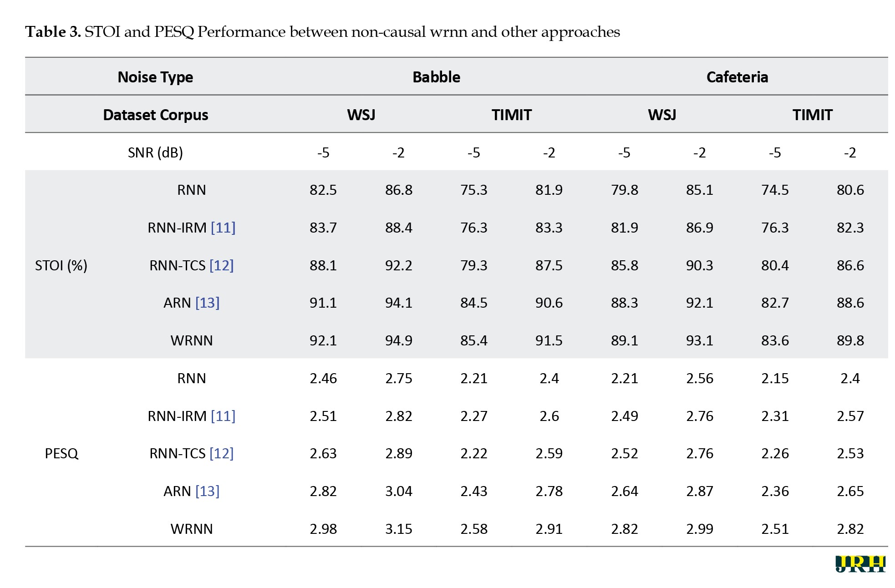Follow reference [11] in the PESQ RNN-IRM row
The image size is (895, 588).
click(223, 416)
